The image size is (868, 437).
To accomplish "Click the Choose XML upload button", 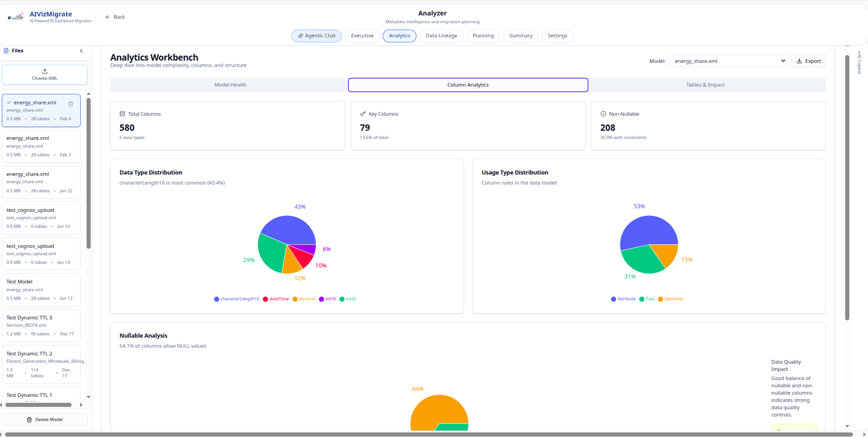I will tap(45, 75).
